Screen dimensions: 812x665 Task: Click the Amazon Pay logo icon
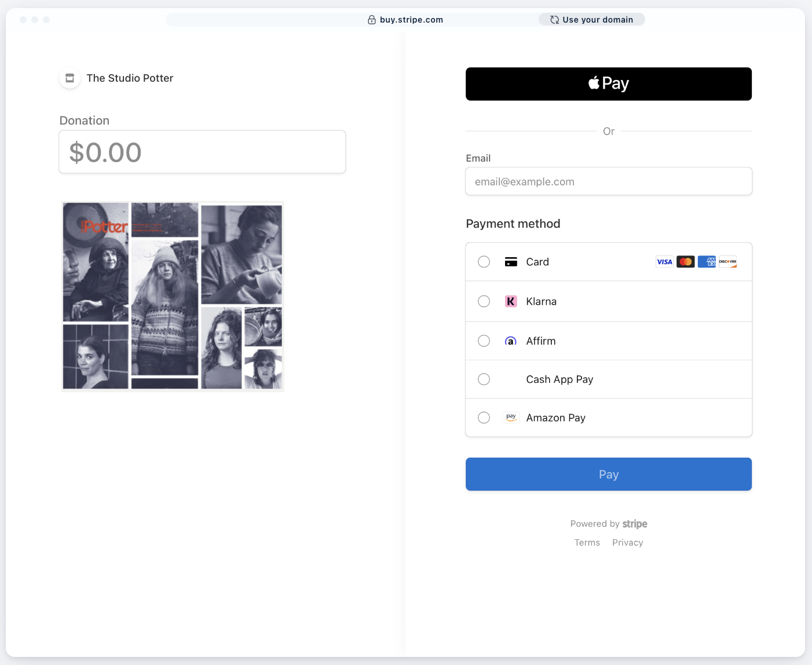tap(511, 418)
